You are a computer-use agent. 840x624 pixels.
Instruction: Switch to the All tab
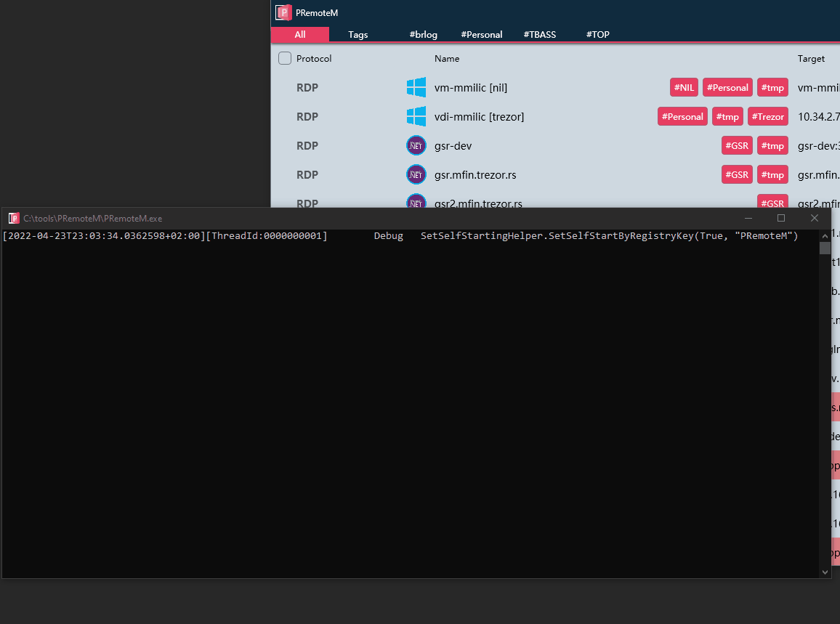coord(300,34)
